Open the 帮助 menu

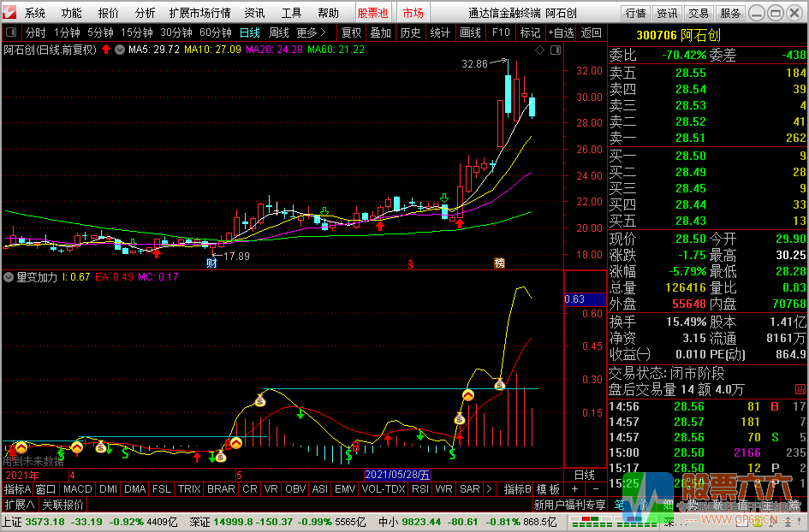click(328, 13)
